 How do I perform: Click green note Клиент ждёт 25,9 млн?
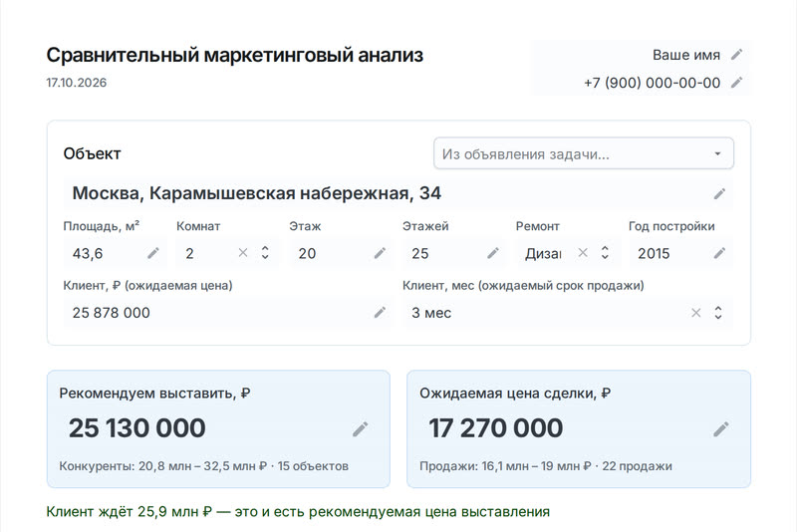(x=298, y=511)
